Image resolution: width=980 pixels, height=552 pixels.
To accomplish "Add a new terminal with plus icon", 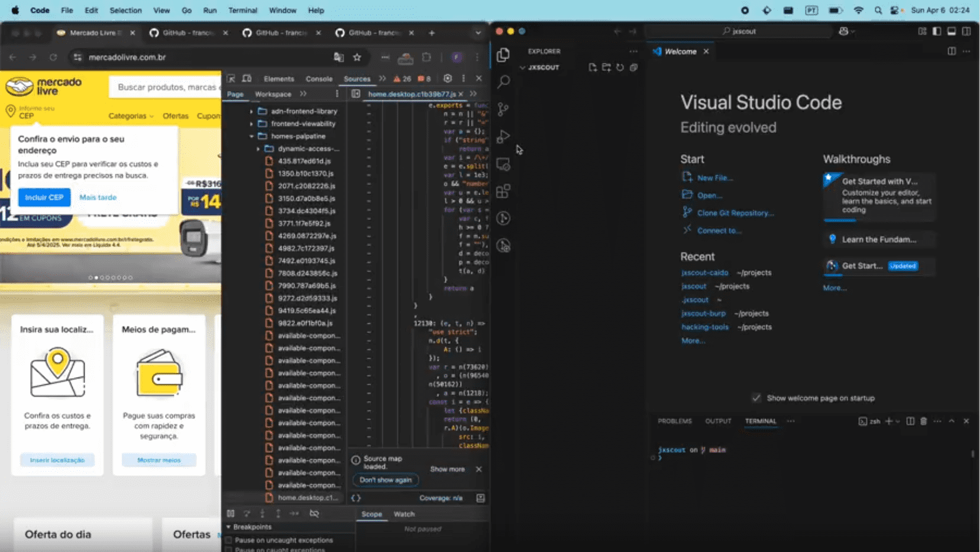I will coord(888,421).
